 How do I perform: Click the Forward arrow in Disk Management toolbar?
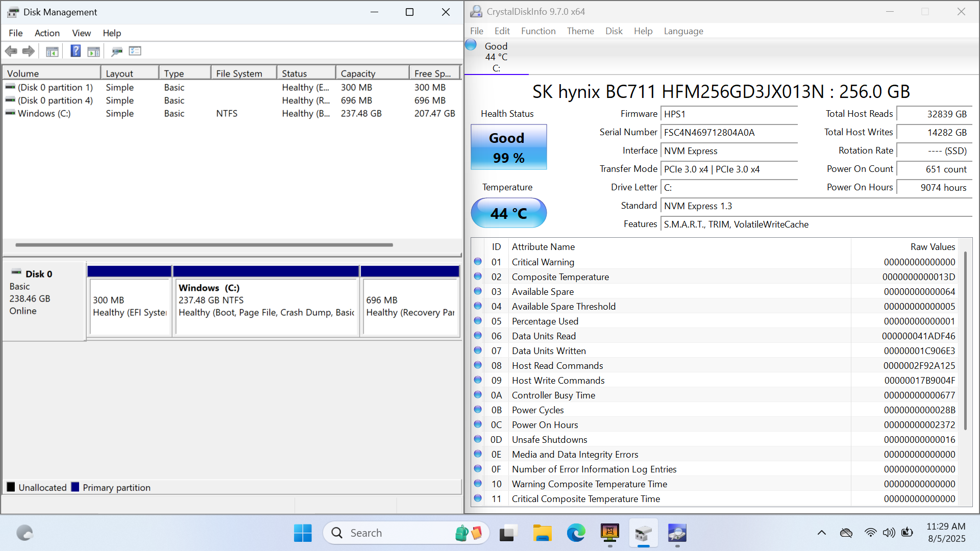29,51
